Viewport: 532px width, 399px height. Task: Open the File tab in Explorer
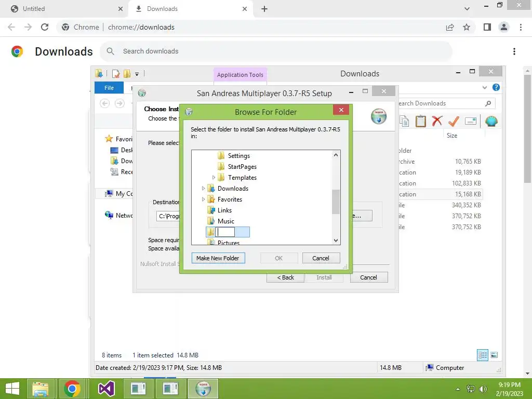(109, 88)
